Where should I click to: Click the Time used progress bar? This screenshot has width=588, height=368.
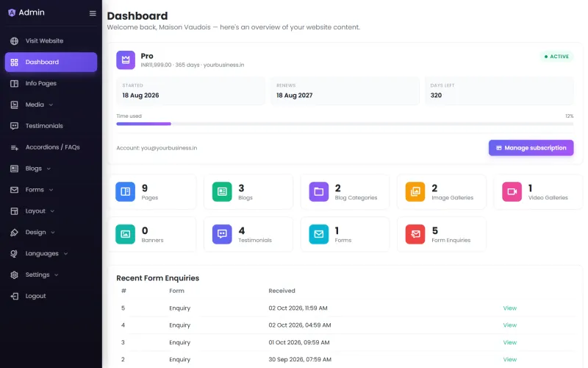click(345, 124)
